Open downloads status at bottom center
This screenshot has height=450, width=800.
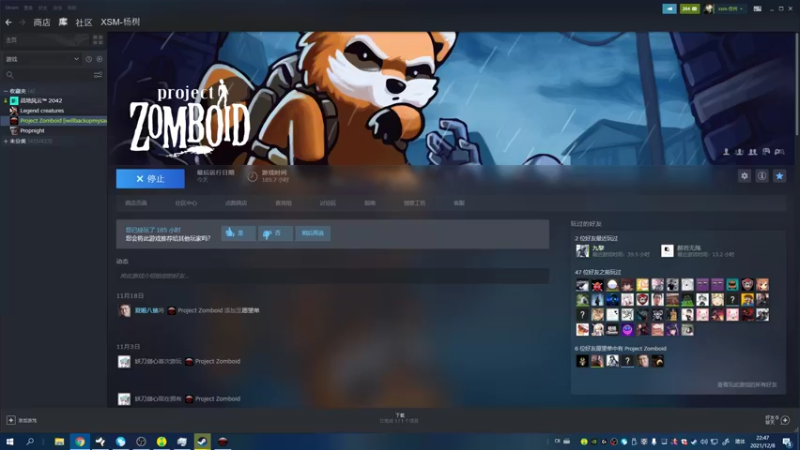pyautogui.click(x=399, y=418)
